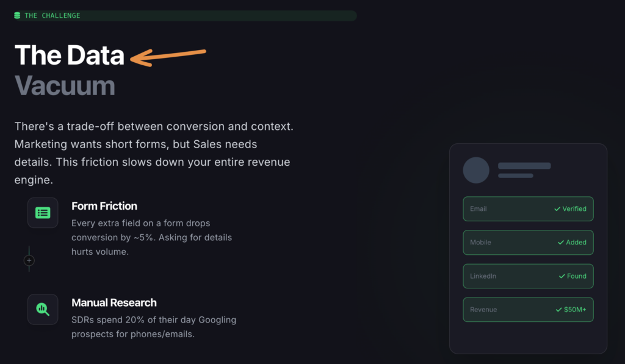Image resolution: width=625 pixels, height=364 pixels.
Task: Click the Form Friction list icon
Action: coord(43,213)
